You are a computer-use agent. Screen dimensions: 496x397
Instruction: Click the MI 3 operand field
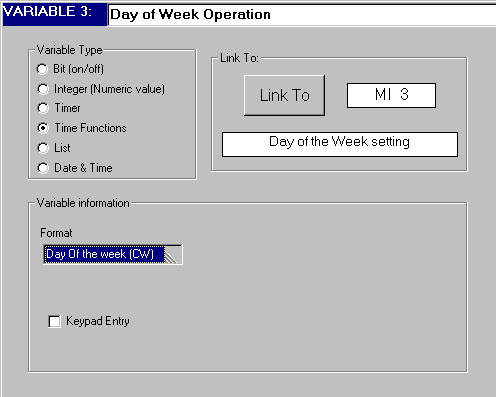click(x=391, y=95)
